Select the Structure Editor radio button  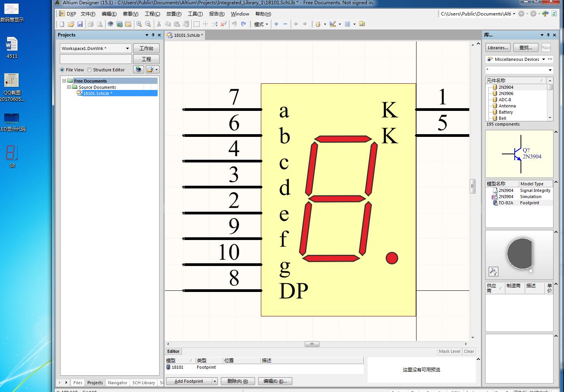tap(89, 70)
